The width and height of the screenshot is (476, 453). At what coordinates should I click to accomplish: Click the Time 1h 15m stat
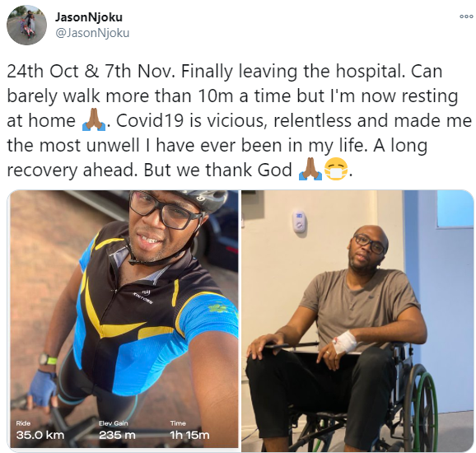click(x=189, y=431)
